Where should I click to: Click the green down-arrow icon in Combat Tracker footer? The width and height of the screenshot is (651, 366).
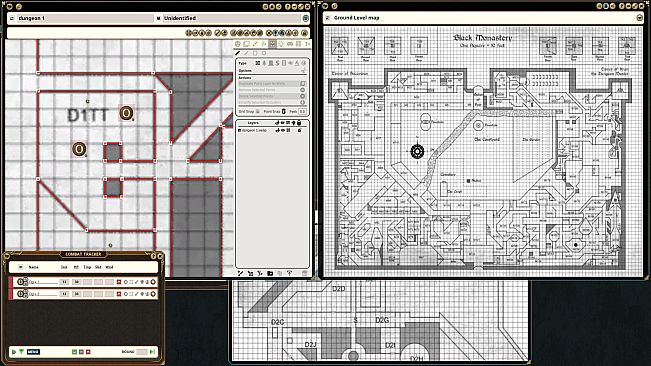pos(21,352)
